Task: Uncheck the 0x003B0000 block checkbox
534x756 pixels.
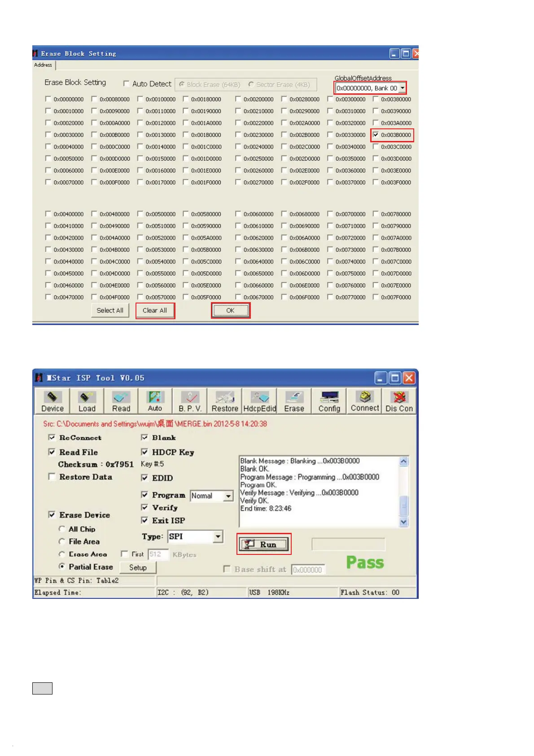Action: pyautogui.click(x=376, y=135)
